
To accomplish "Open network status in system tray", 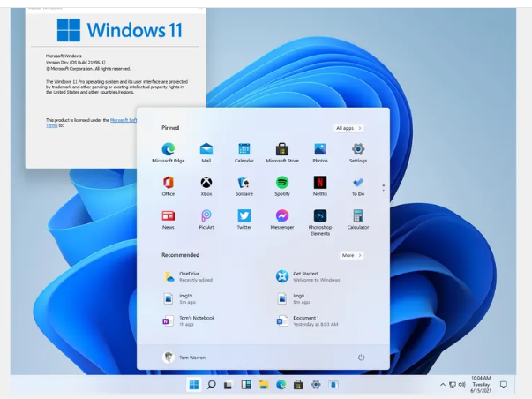I will click(452, 385).
